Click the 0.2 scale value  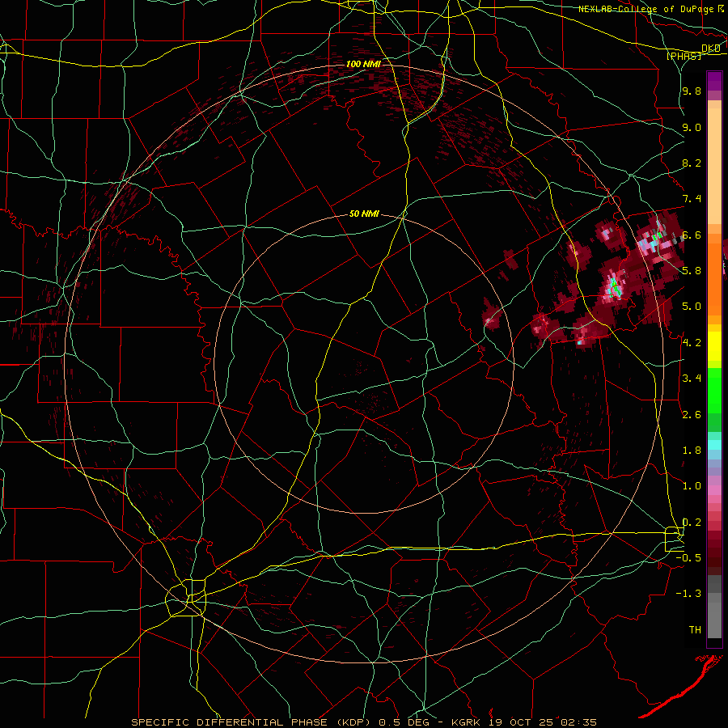692,523
